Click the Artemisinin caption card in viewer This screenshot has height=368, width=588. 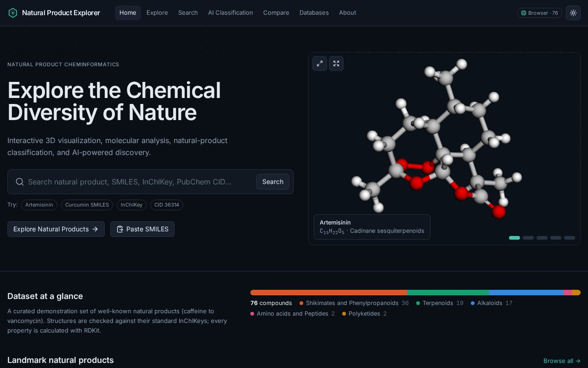coord(372,227)
